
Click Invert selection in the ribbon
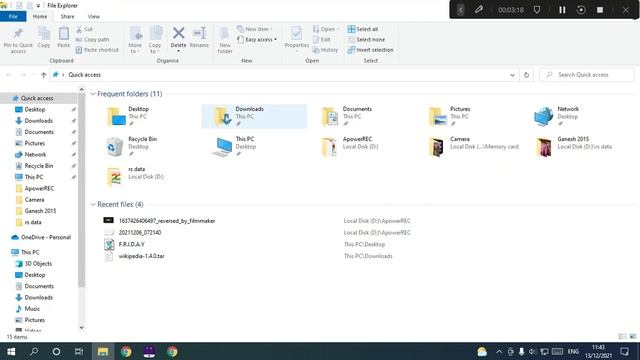[371, 50]
